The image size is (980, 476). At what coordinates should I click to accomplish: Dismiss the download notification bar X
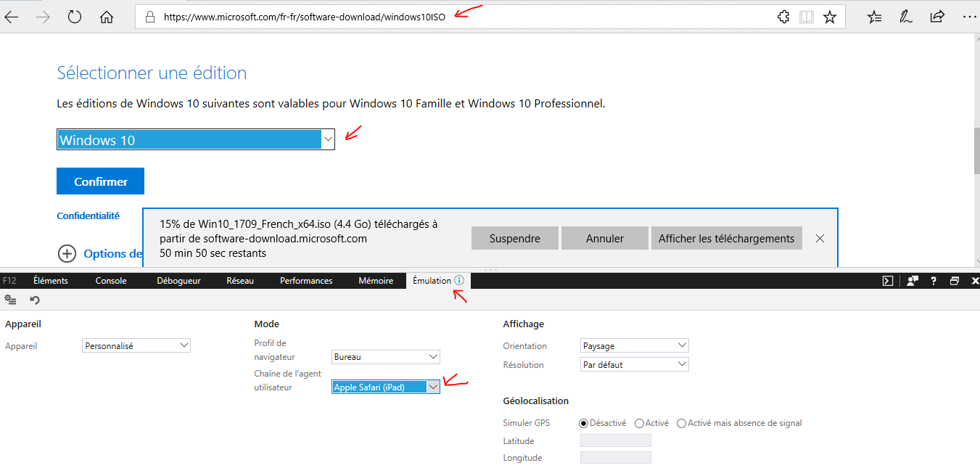pos(820,238)
